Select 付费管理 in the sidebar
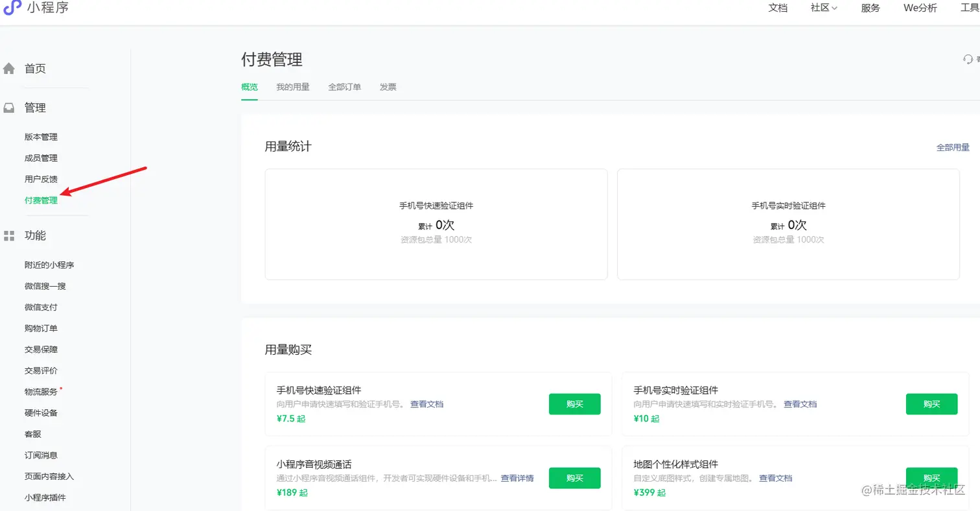The image size is (980, 511). (41, 200)
